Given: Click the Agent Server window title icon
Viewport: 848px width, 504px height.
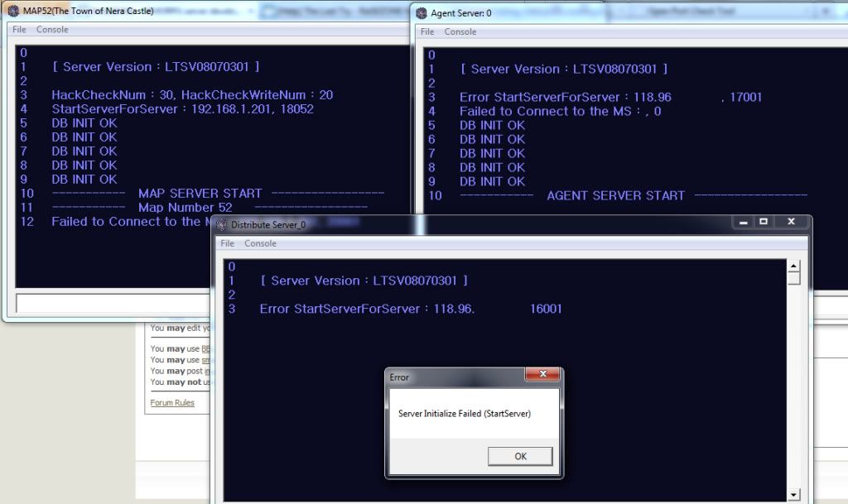Looking at the screenshot, I should coord(422,13).
